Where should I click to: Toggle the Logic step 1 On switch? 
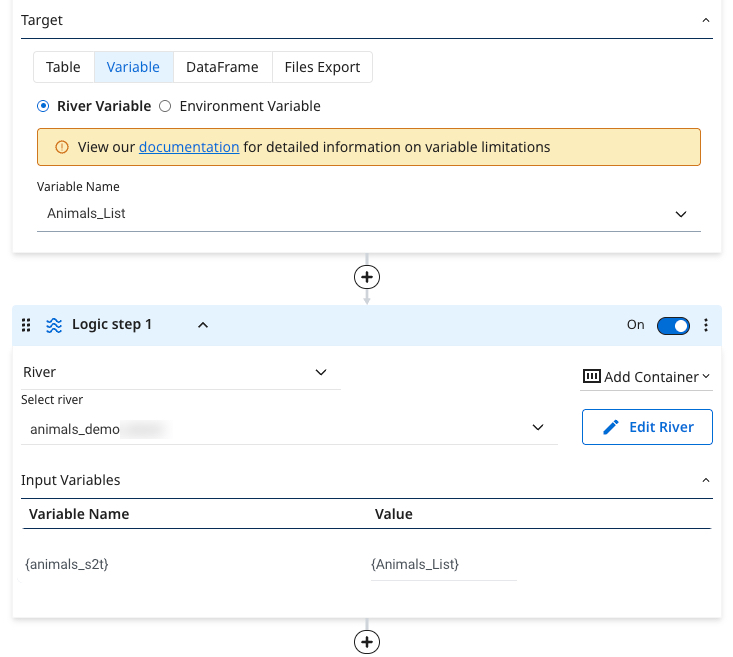(672, 325)
